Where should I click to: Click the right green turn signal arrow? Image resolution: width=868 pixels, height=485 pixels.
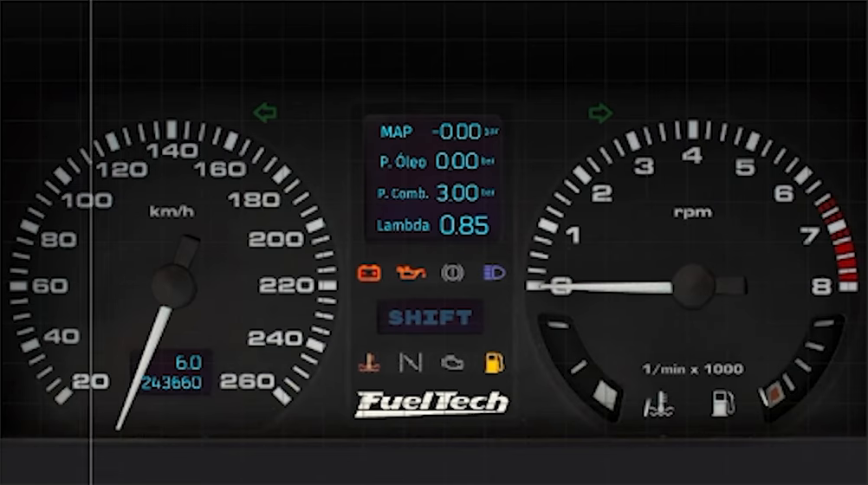pyautogui.click(x=600, y=113)
